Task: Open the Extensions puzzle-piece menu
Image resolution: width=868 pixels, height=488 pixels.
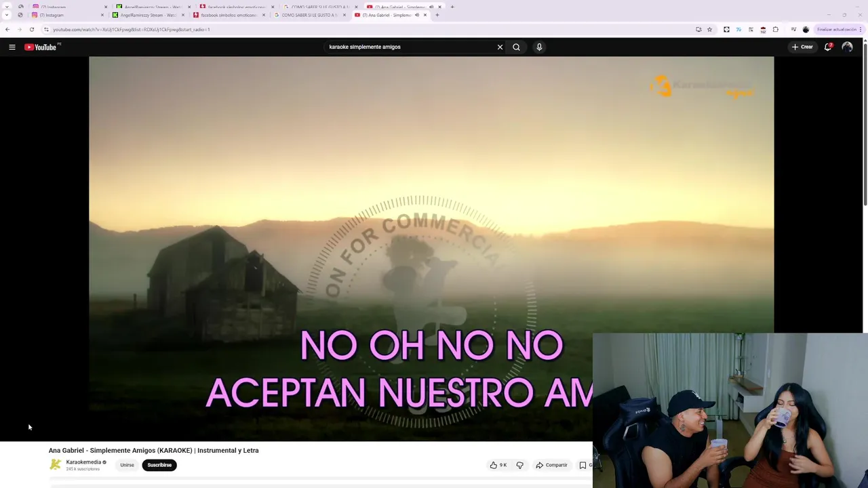Action: coord(776,29)
